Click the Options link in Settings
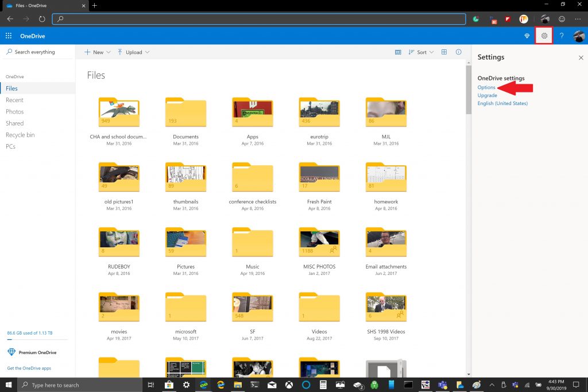This screenshot has width=588, height=392. pyautogui.click(x=486, y=87)
